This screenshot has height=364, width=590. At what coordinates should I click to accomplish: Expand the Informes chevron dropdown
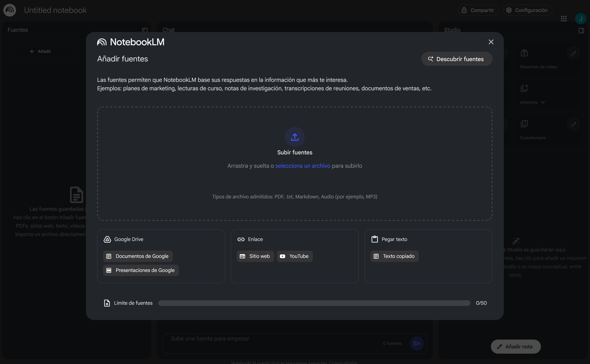pyautogui.click(x=543, y=102)
